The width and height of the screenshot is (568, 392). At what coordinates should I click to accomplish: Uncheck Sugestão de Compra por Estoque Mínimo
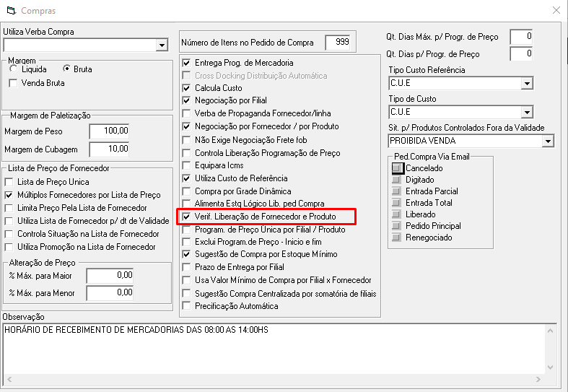coord(186,254)
